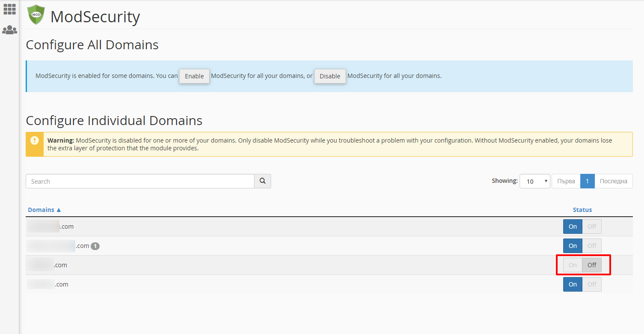Click the Configure Individual Domains heading
The width and height of the screenshot is (644, 334).
114,121
